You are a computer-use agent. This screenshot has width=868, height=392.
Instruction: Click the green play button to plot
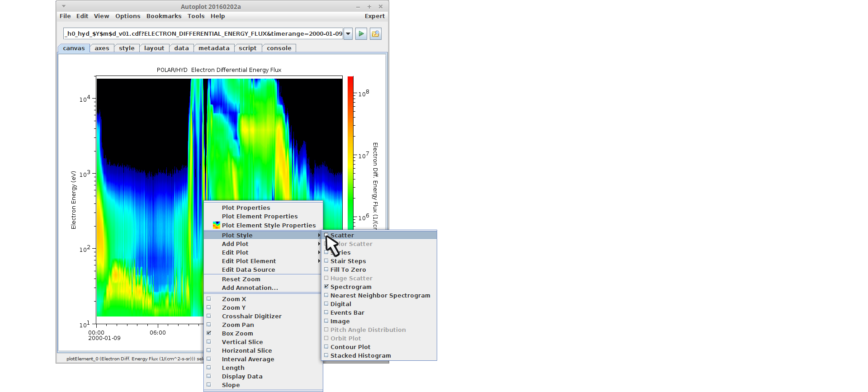tap(361, 34)
